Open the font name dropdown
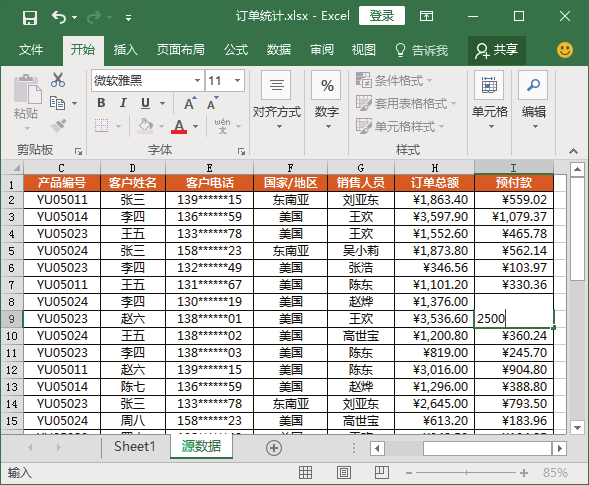The width and height of the screenshot is (589, 485). (197, 80)
